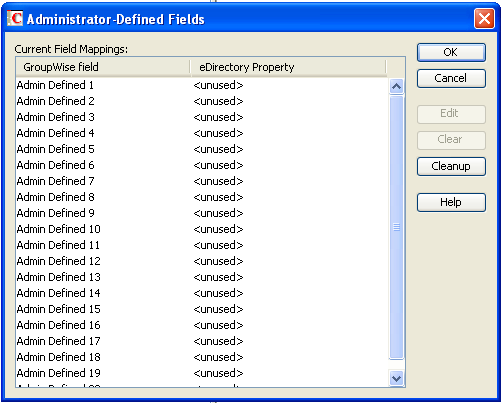
Task: Click <unused> value for Admin Defined 1
Action: point(218,85)
